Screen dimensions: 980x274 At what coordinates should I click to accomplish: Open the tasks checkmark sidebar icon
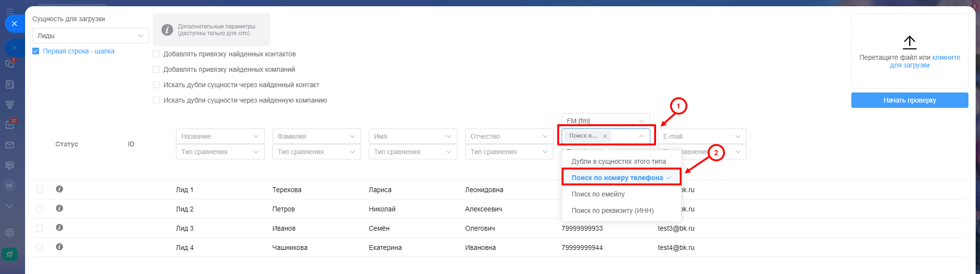tap(10, 124)
